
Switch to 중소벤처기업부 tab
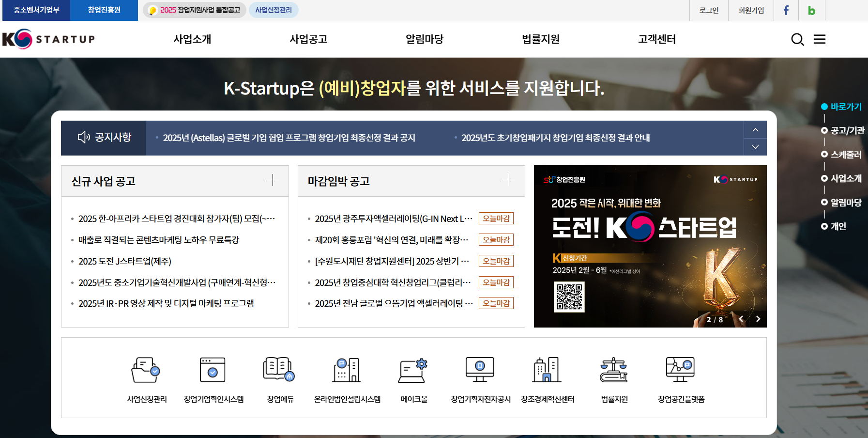[x=36, y=10]
